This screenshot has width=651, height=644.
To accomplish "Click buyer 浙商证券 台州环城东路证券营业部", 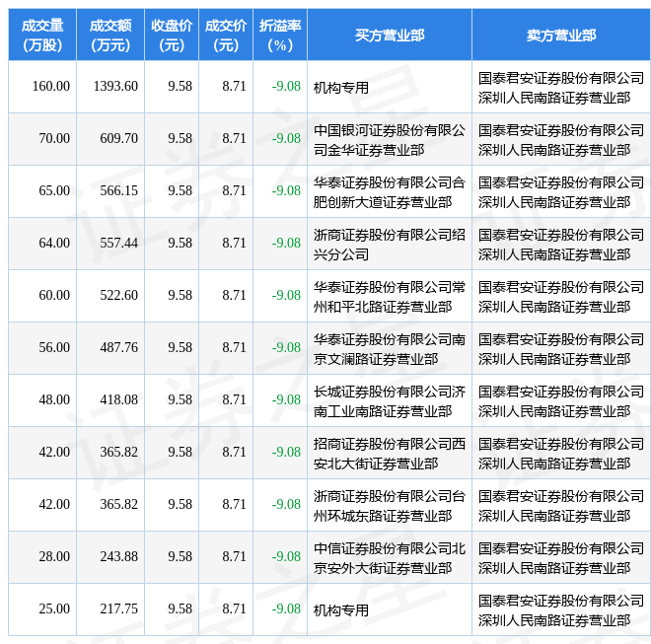I will click(x=390, y=506).
